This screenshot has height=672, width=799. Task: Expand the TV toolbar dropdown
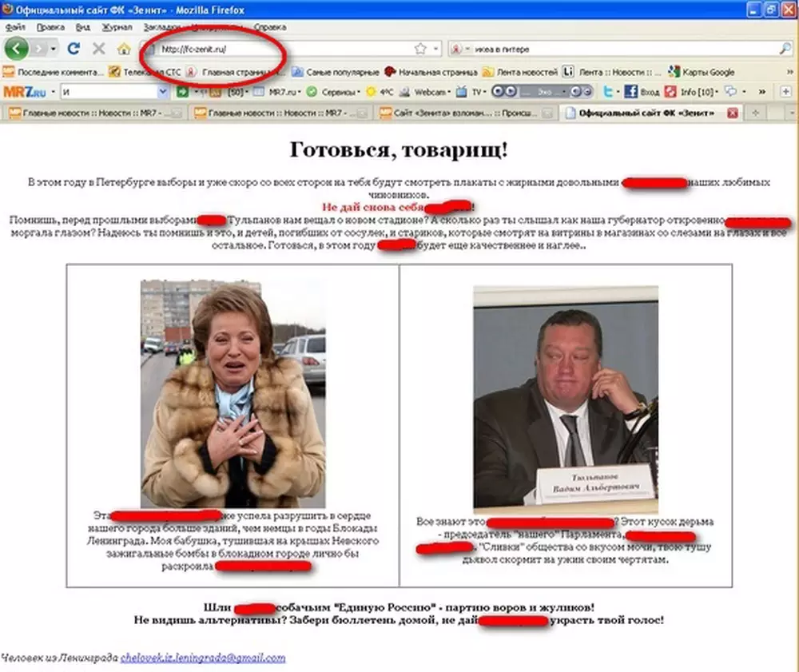(478, 92)
